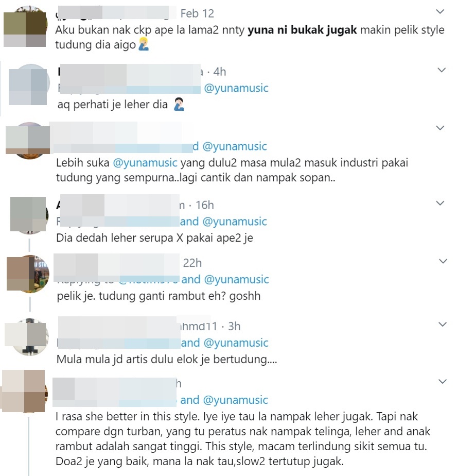Viewport: 457px width, 476px height.
Task: Open the avatar beside 'pelik je. tudung ganti rambut'
Action: click(29, 274)
